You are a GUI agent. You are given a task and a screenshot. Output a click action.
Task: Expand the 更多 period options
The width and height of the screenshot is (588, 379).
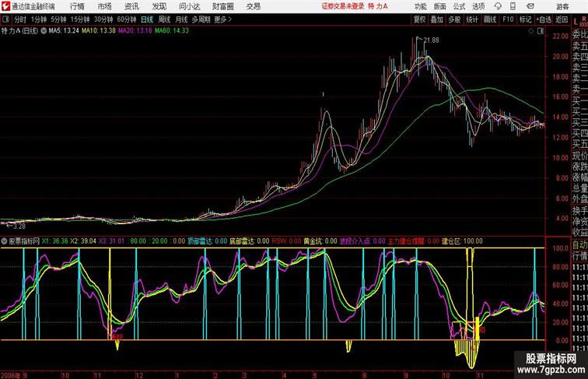(222, 19)
